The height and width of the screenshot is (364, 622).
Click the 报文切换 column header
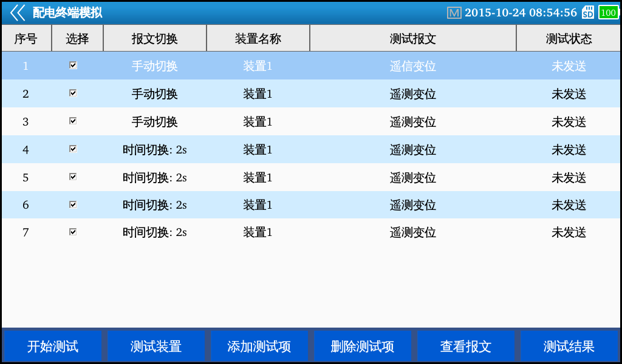(x=155, y=39)
